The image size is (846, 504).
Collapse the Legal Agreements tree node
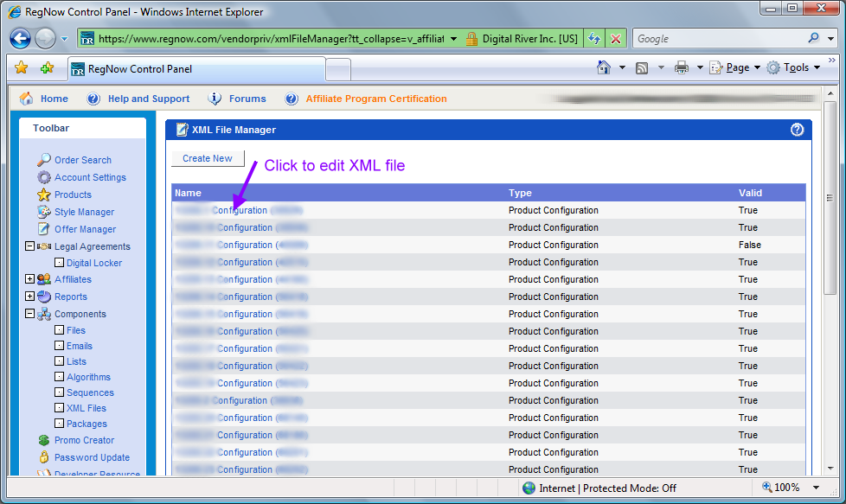29,246
